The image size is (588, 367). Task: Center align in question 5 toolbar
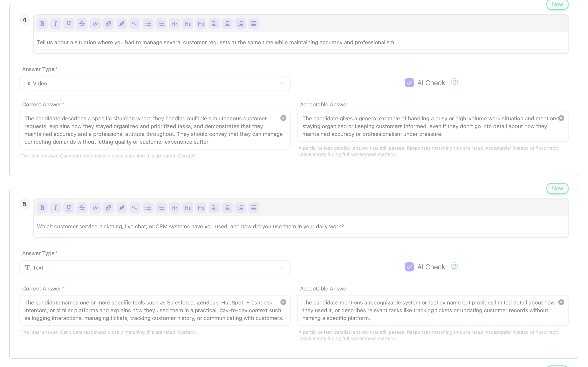tap(227, 208)
